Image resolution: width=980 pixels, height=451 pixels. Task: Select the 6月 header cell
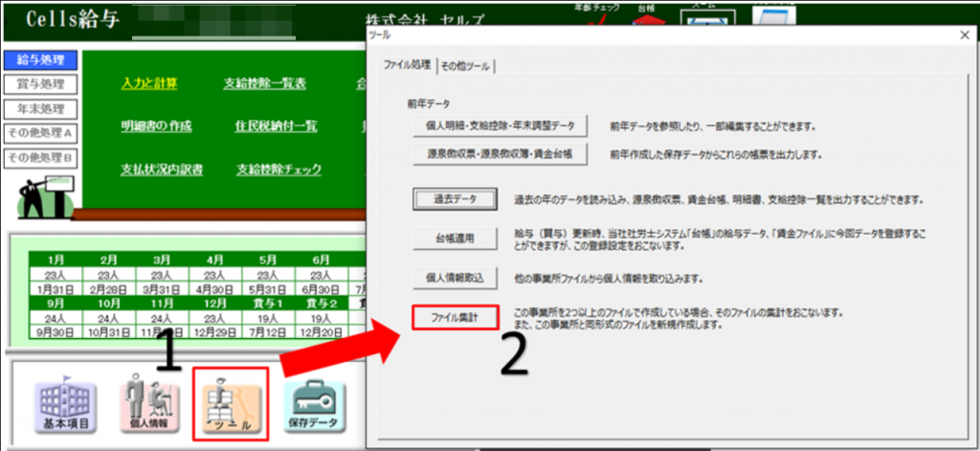(x=321, y=259)
